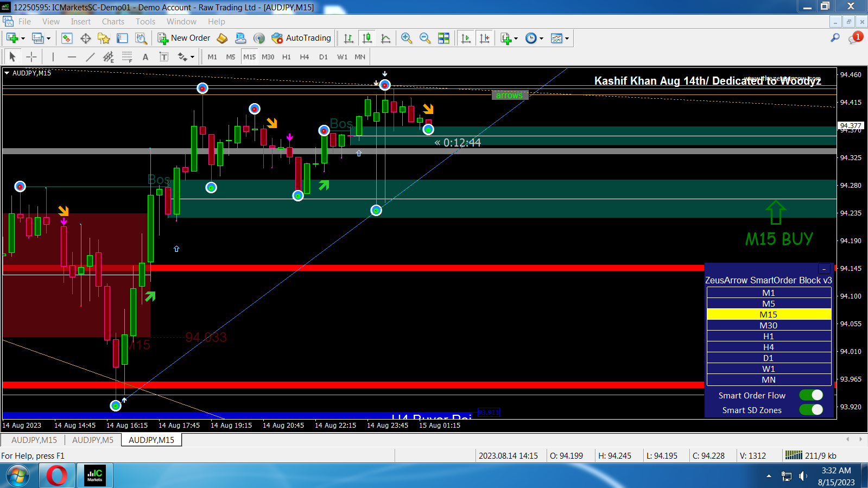
Task: Expand the indicators list dropdown
Action: pos(516,39)
